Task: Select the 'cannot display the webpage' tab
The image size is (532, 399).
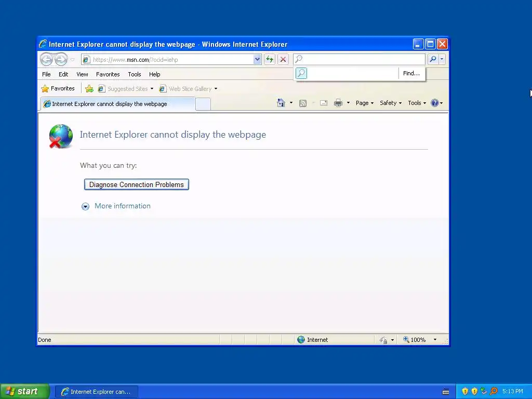Action: (118, 104)
